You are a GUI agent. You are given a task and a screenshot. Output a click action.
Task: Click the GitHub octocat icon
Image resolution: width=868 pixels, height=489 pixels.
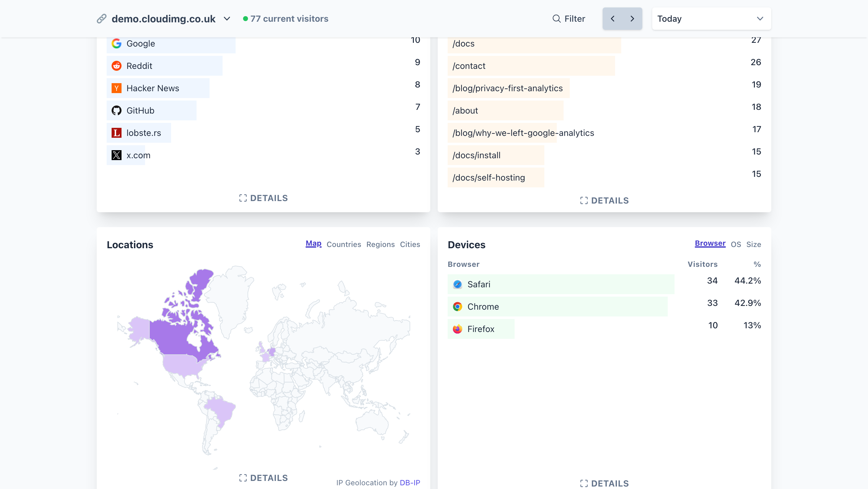click(x=116, y=110)
